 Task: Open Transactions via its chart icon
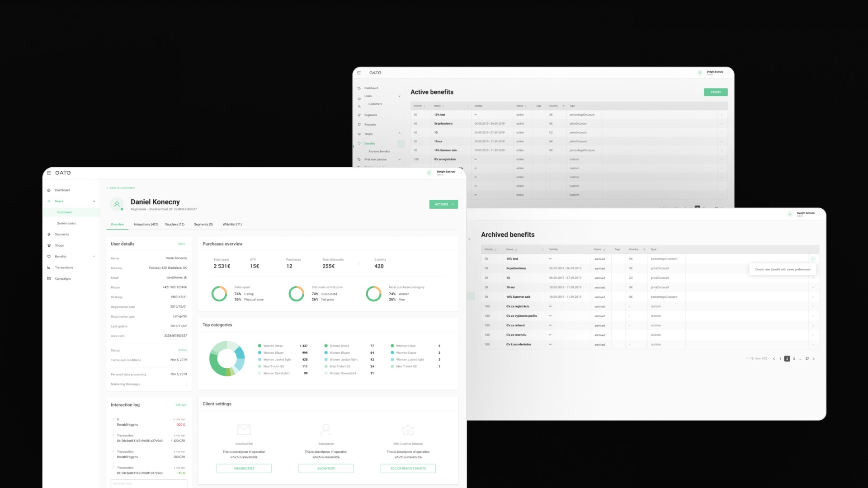(x=50, y=267)
